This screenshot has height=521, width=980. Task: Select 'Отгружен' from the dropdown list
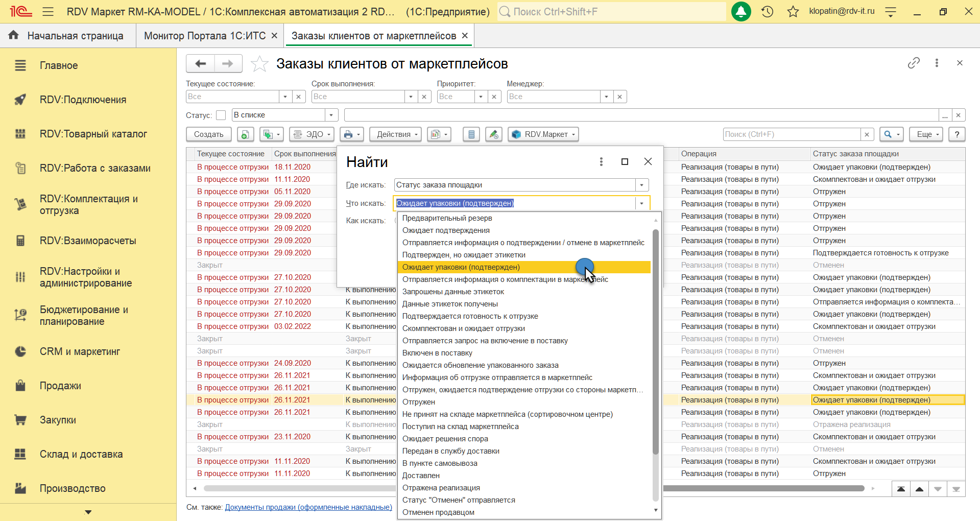coord(419,402)
